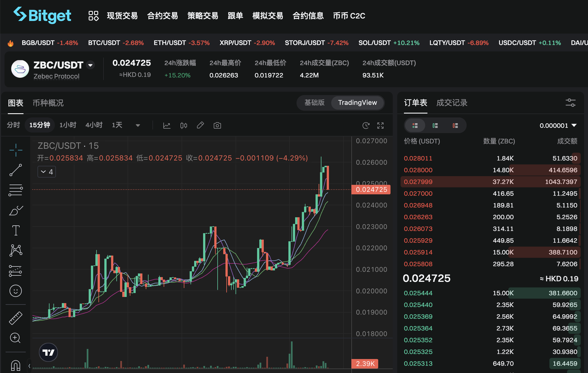Open the 币种概况 tab
Viewport: 588px width, 373px height.
(48, 103)
